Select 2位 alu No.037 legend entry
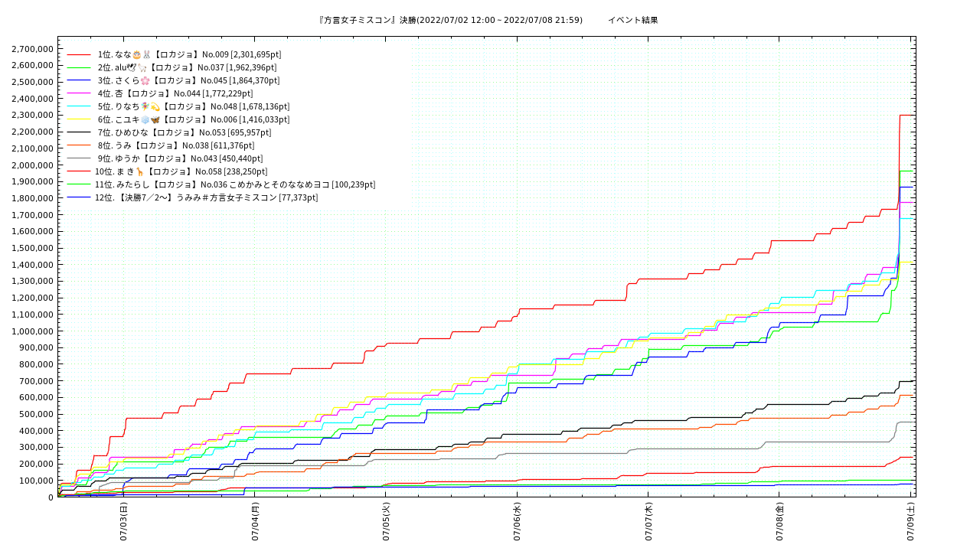The width and height of the screenshot is (980, 551). 187,67
